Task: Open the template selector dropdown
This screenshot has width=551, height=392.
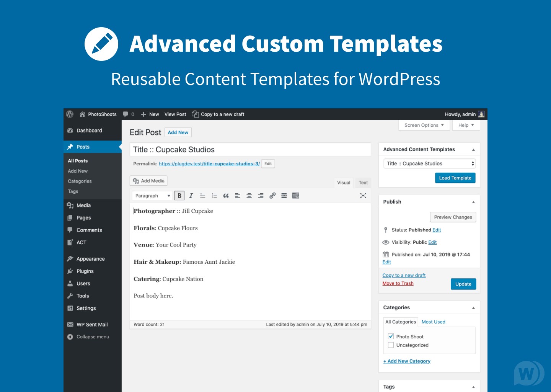Action: pyautogui.click(x=429, y=163)
